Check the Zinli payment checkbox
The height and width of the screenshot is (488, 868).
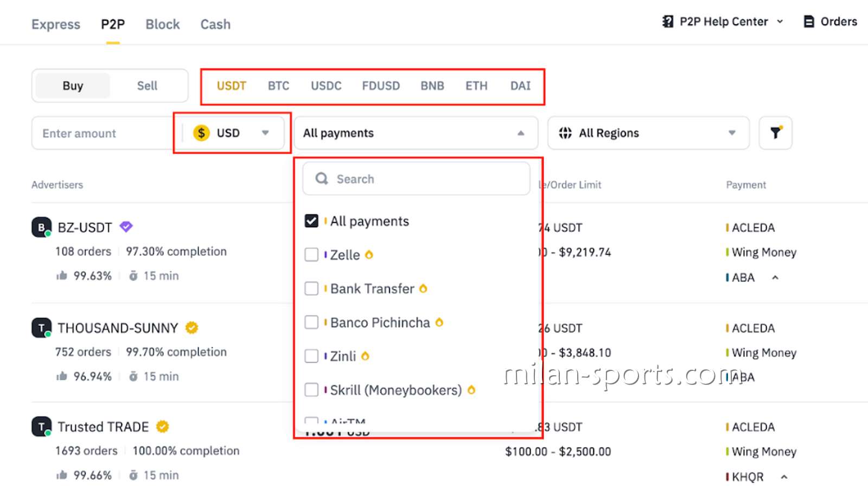(311, 356)
